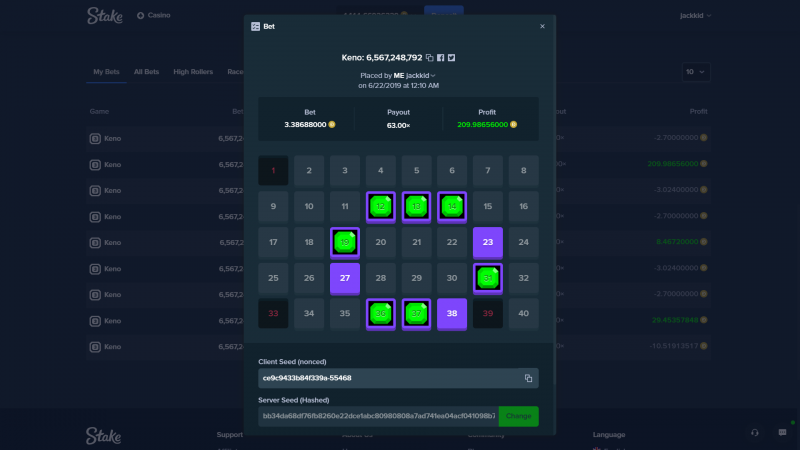This screenshot has width=800, height=450.
Task: Toggle Keno tile 12
Action: (x=381, y=207)
